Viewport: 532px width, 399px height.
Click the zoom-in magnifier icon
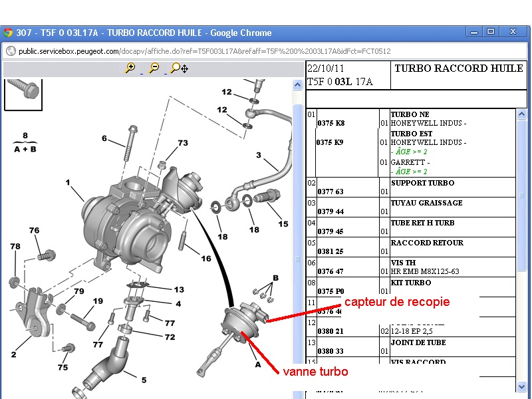coord(130,68)
